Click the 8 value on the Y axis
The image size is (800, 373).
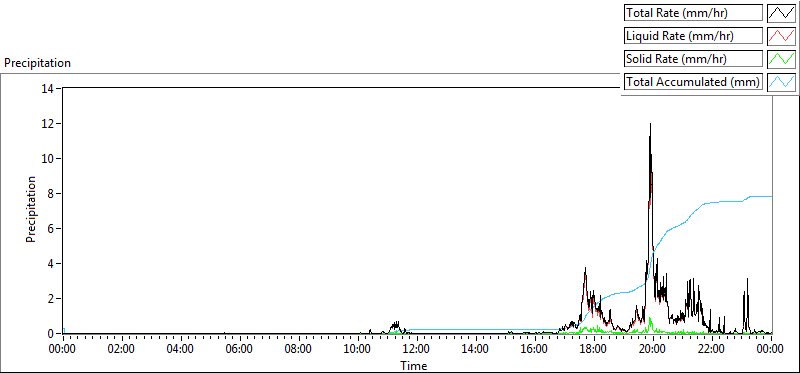(52, 193)
